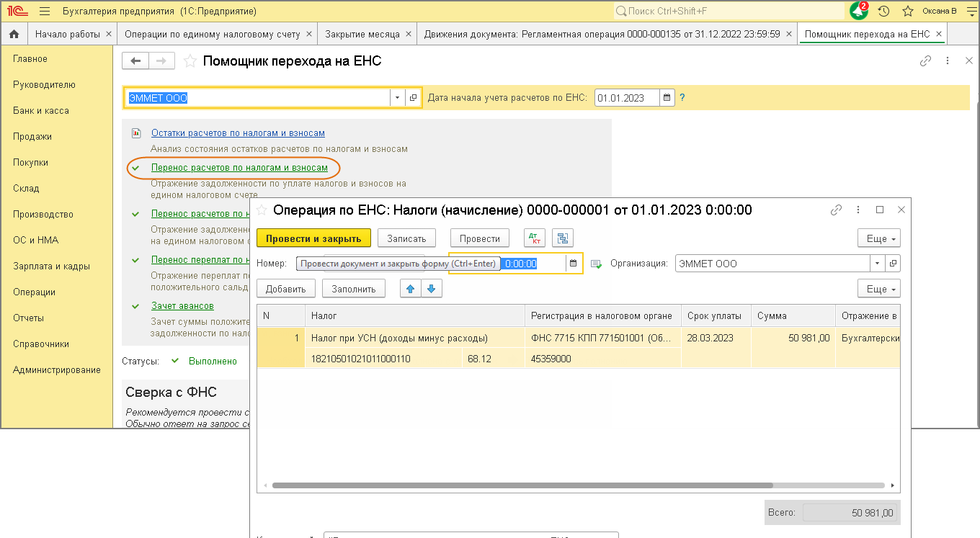Viewport: 980px width, 538px height.
Task: Open Перенос расчетов по налогам и взносам link
Action: click(x=239, y=168)
